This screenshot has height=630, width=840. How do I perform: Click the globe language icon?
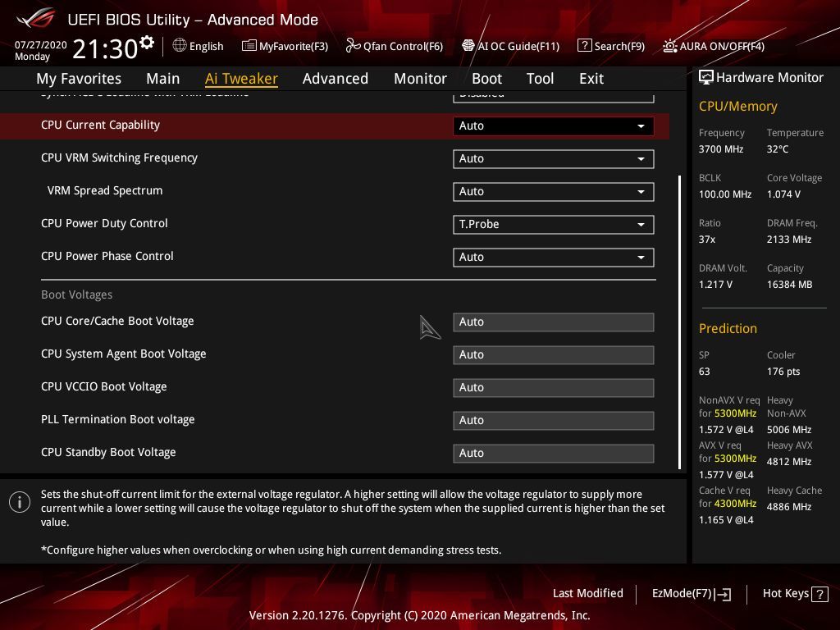(x=180, y=45)
